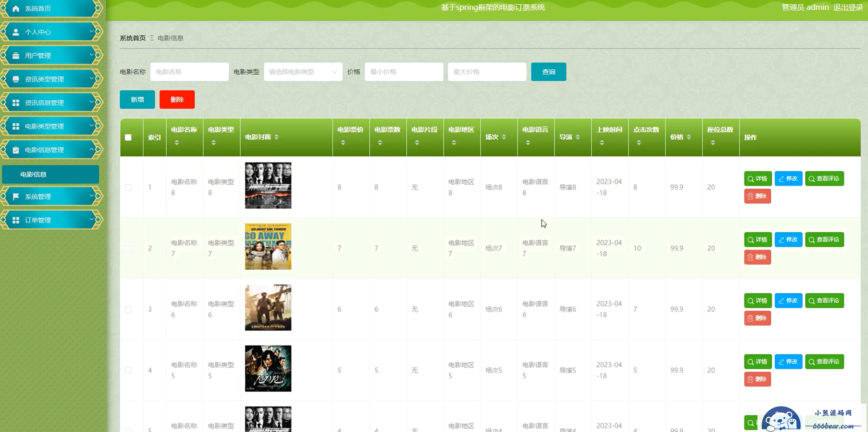Expand the 资讯类型管理 menu chevron
This screenshot has height=432, width=868.
click(x=91, y=78)
